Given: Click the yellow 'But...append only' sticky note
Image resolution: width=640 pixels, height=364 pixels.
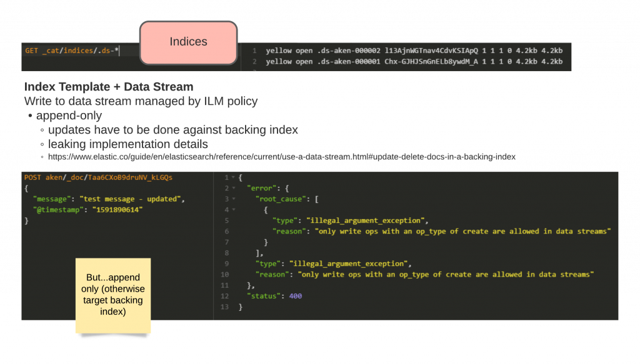Looking at the screenshot, I should [x=113, y=295].
